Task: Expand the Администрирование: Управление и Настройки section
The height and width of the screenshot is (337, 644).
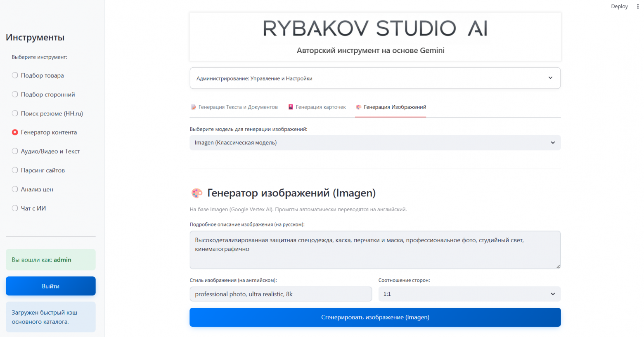Action: click(375, 78)
